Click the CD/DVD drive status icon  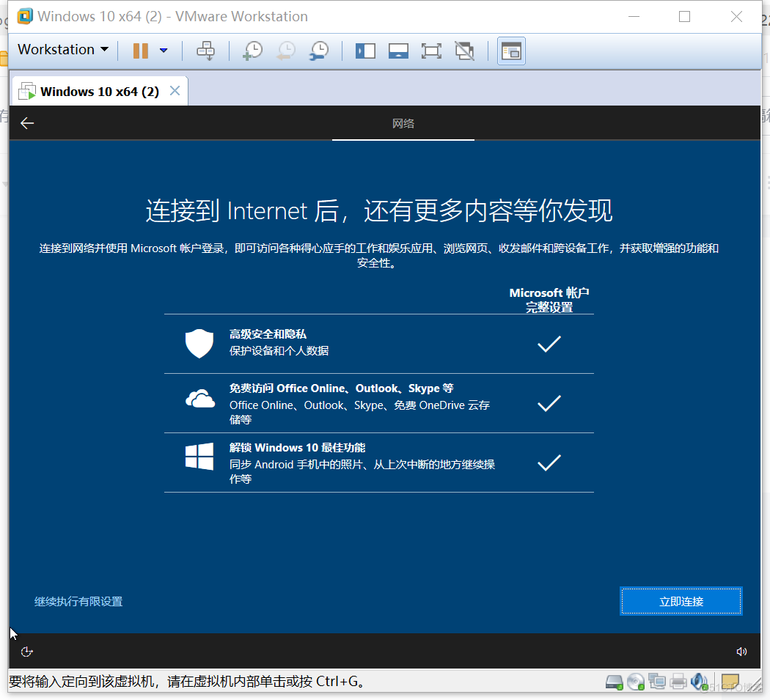click(x=636, y=682)
